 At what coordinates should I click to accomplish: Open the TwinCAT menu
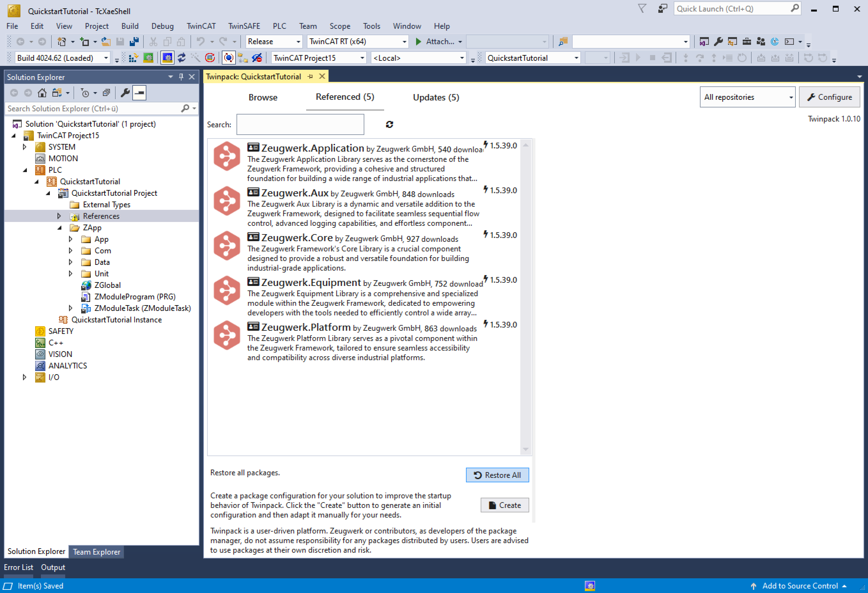(x=201, y=26)
